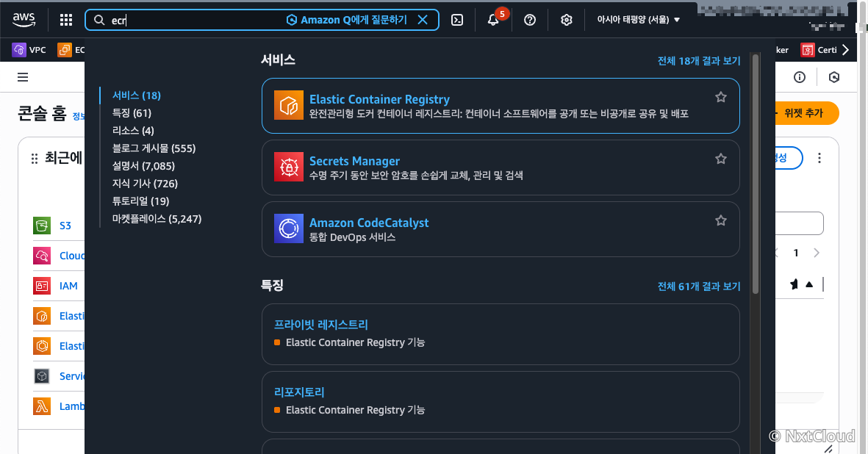Image resolution: width=868 pixels, height=454 pixels.
Task: Open the IAM icon in recent services
Action: pos(42,286)
